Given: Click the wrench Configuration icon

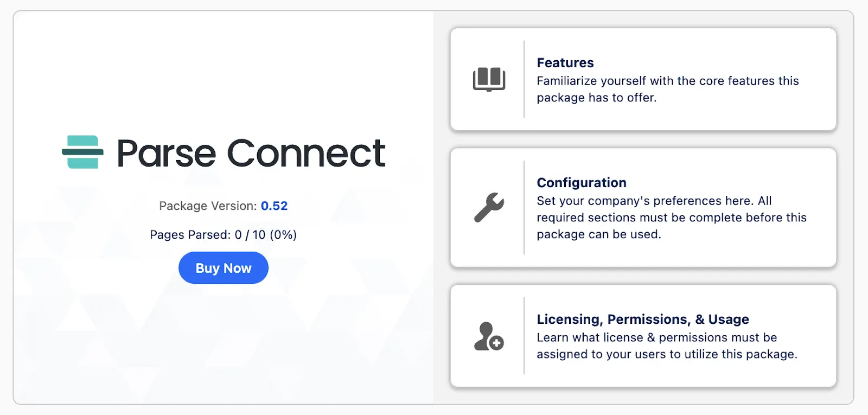Looking at the screenshot, I should pyautogui.click(x=489, y=207).
